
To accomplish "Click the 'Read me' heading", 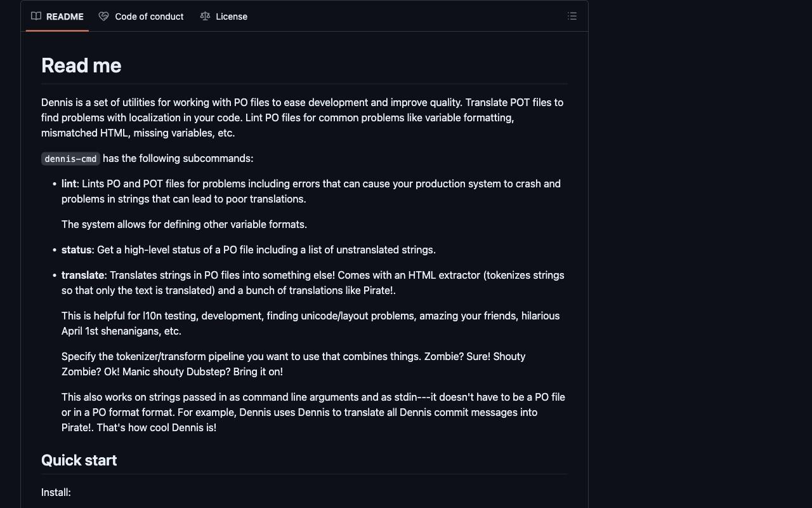I will coord(81,65).
